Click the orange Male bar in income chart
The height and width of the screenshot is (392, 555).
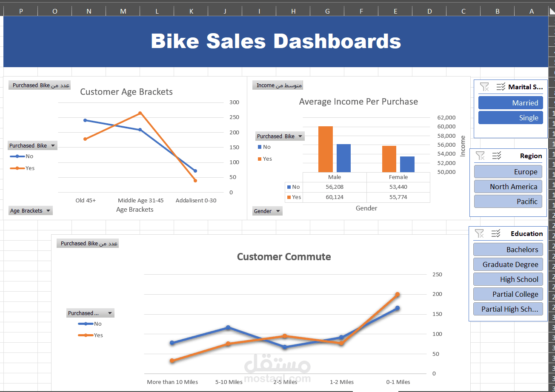coord(326,149)
